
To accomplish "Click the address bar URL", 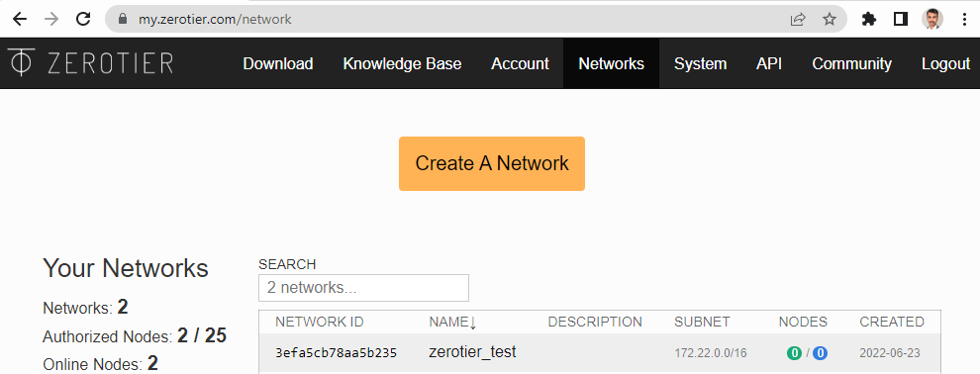I will point(215,20).
